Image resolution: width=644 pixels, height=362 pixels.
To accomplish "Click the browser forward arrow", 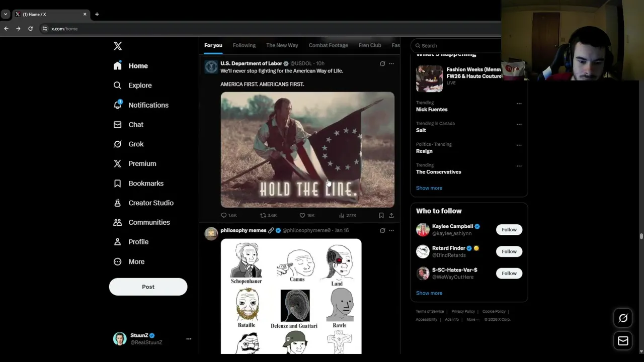I will 18,29.
